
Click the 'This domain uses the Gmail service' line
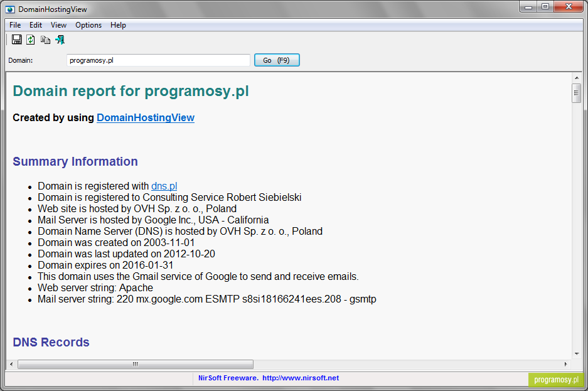coord(198,276)
